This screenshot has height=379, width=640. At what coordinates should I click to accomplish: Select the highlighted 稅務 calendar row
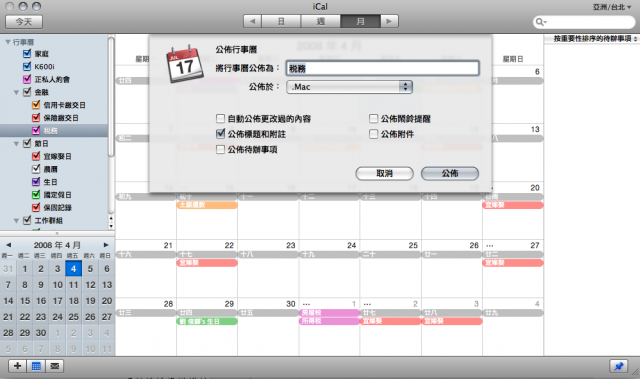[x=54, y=131]
